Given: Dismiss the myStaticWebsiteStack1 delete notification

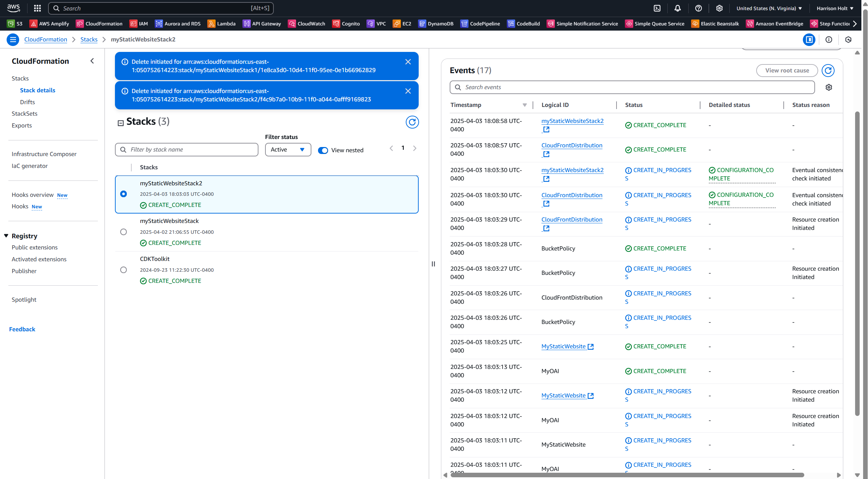Looking at the screenshot, I should point(408,62).
